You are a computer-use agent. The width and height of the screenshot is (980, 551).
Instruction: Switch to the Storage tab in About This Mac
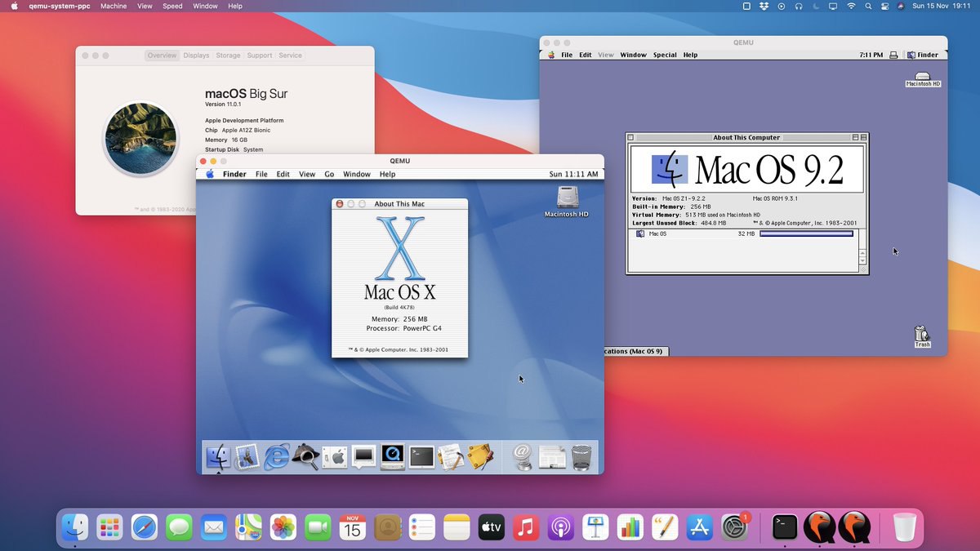pyautogui.click(x=228, y=56)
